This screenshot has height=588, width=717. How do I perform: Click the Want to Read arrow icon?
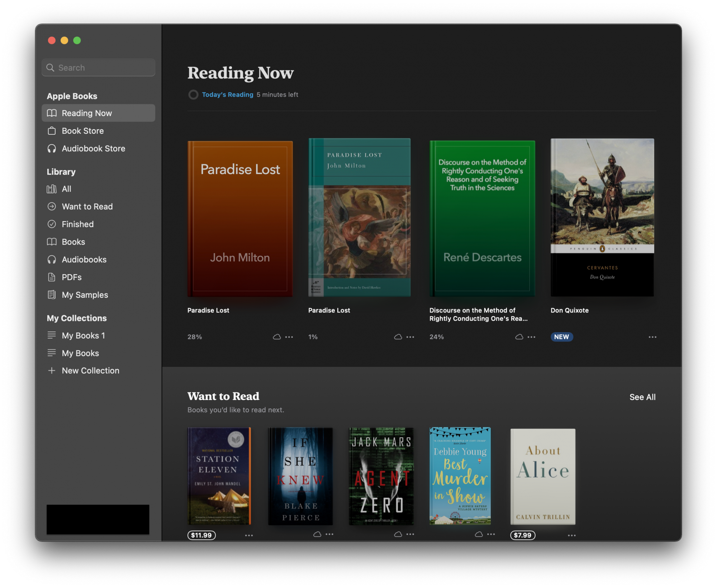[x=52, y=206]
